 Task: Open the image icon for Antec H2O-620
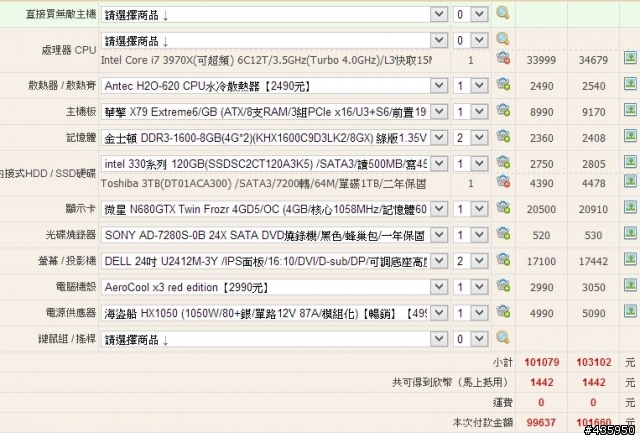point(630,84)
